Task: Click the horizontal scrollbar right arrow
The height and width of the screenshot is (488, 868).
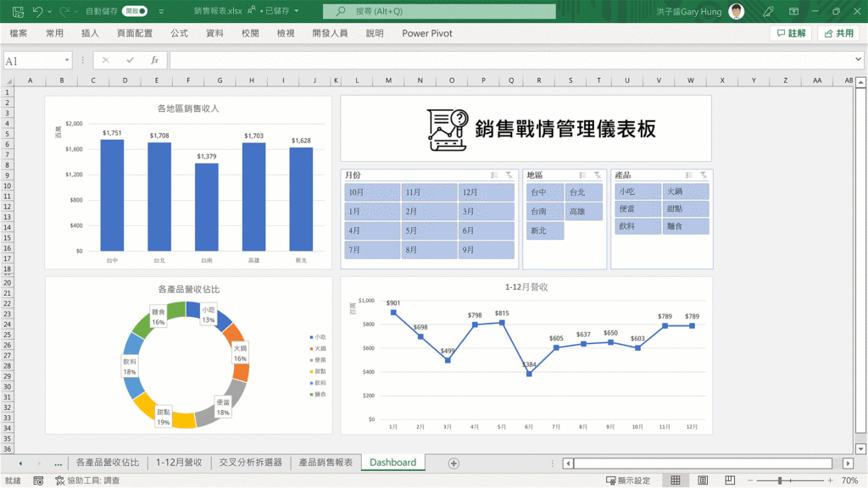Action: (x=848, y=463)
